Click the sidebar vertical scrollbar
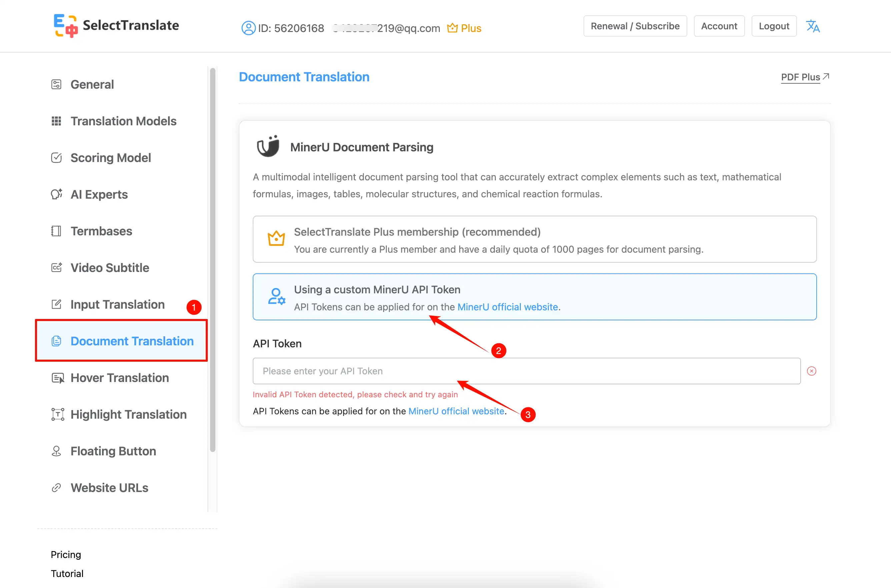The width and height of the screenshot is (891, 588). 213,259
